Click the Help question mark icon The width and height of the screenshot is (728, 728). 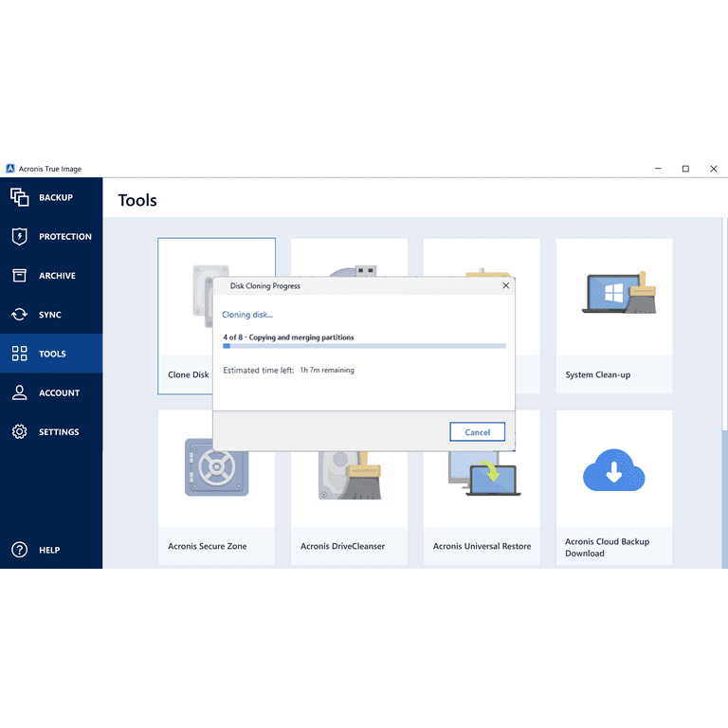20,550
